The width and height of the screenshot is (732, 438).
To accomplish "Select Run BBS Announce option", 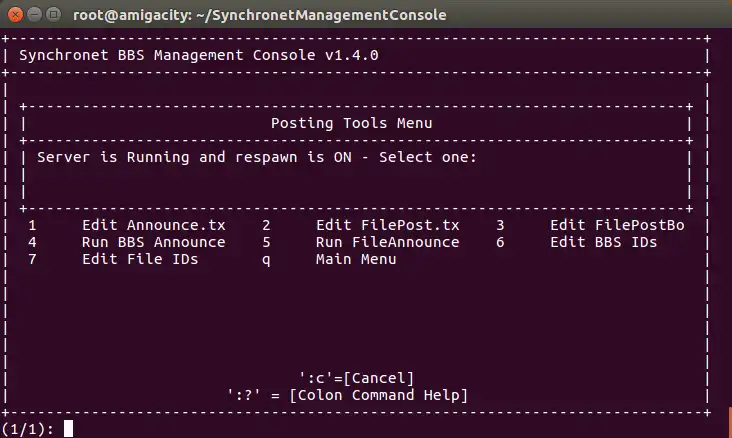I will 153,242.
